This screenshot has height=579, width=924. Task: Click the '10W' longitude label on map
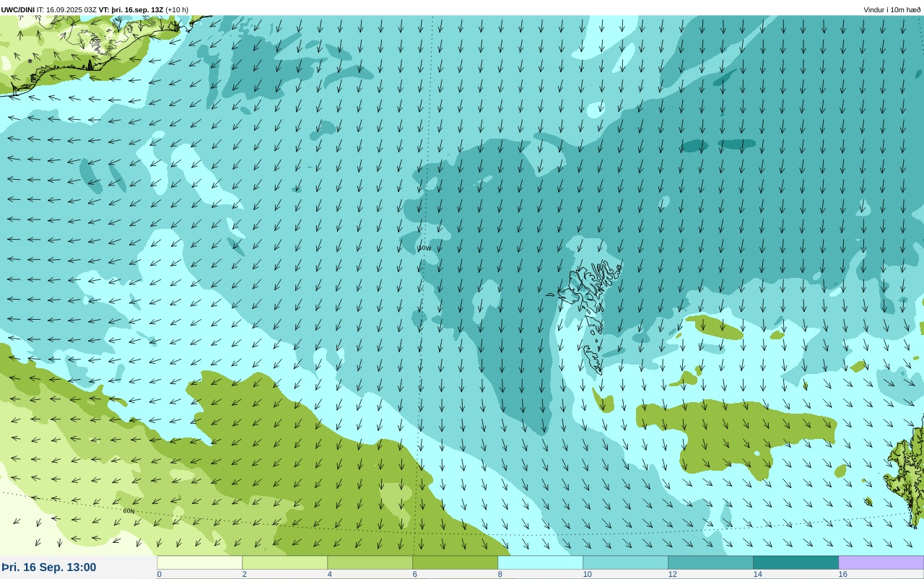click(424, 248)
